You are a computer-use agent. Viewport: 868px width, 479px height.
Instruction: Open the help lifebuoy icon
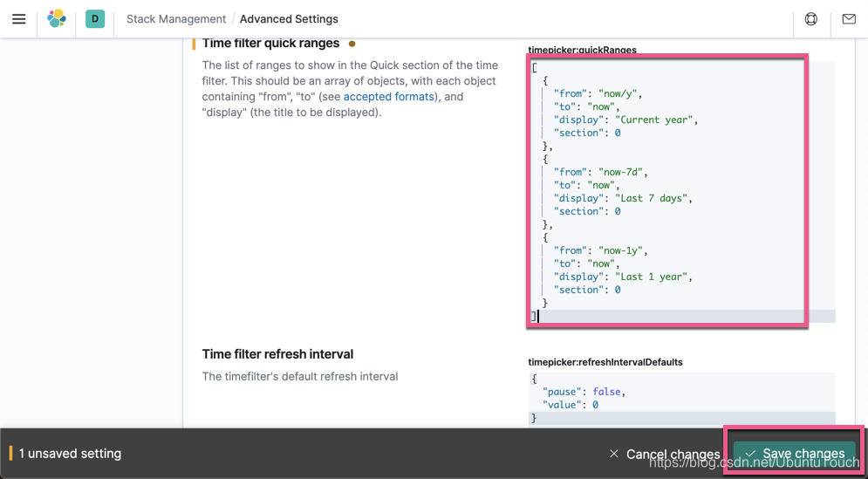[x=811, y=19]
